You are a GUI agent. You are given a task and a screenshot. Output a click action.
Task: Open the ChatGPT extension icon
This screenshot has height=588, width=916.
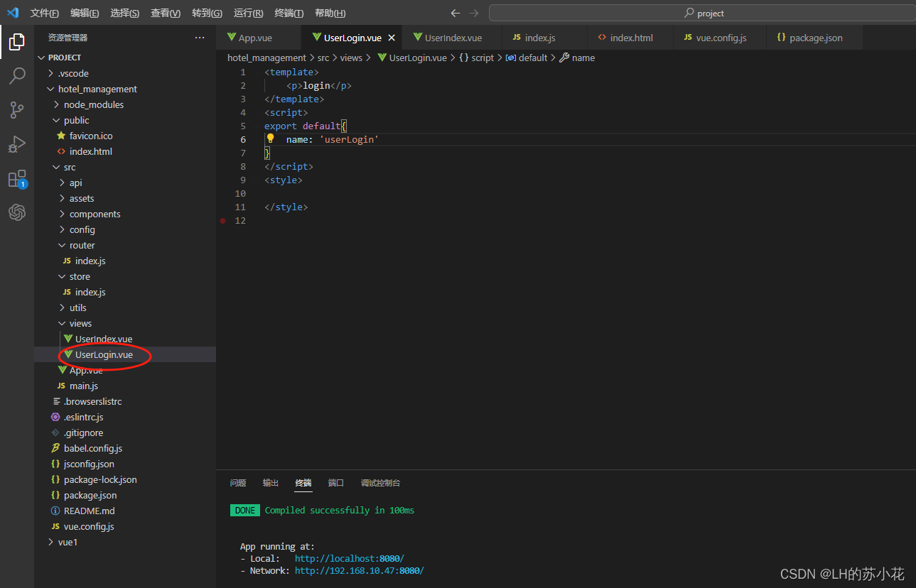[x=17, y=212]
